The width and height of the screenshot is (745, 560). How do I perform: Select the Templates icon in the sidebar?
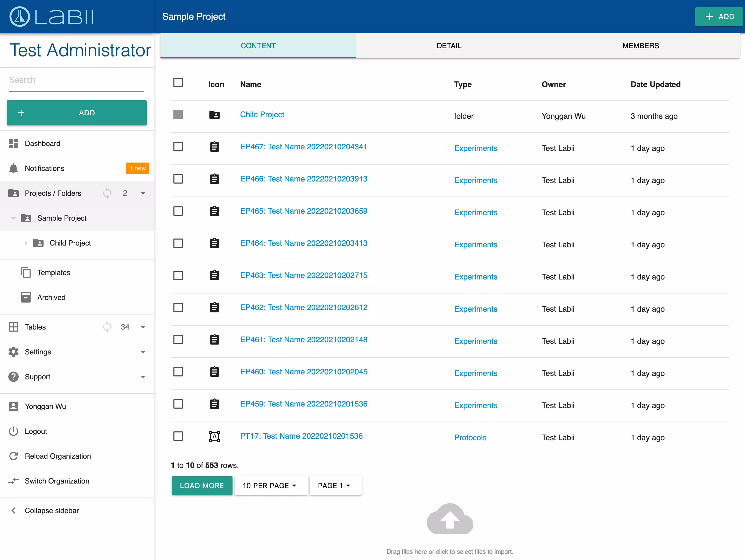(26, 272)
